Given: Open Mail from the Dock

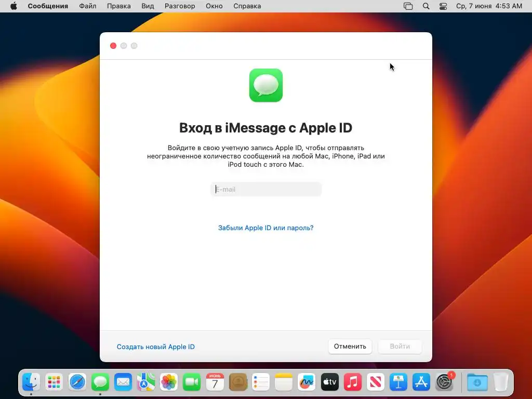Looking at the screenshot, I should (123, 382).
